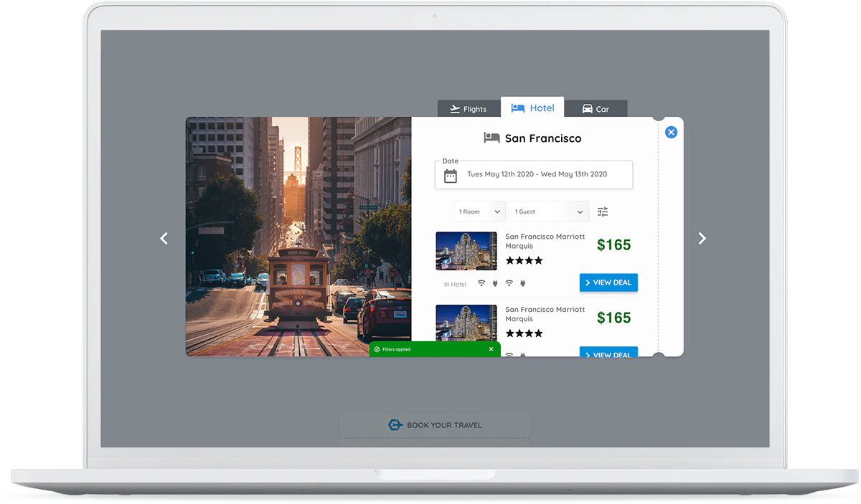This screenshot has height=504, width=861.
Task: Click the last plug icon in the In Hotel row
Action: point(522,283)
